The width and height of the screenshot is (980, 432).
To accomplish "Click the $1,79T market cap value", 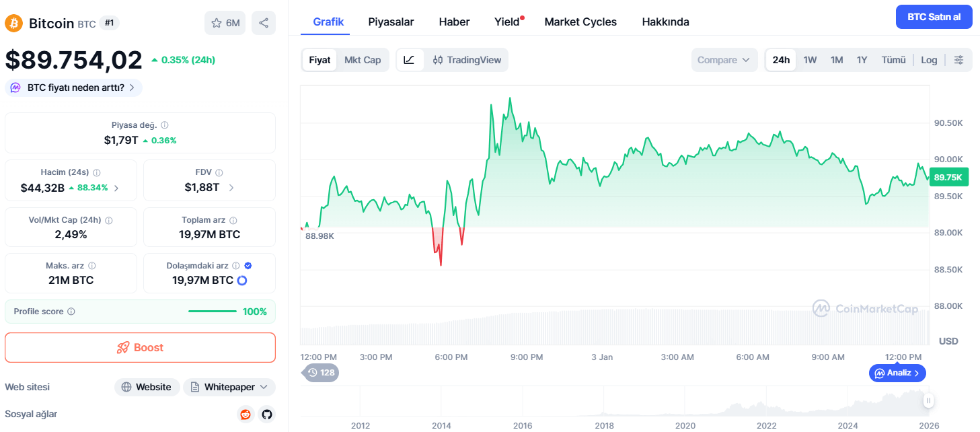I will point(121,140).
